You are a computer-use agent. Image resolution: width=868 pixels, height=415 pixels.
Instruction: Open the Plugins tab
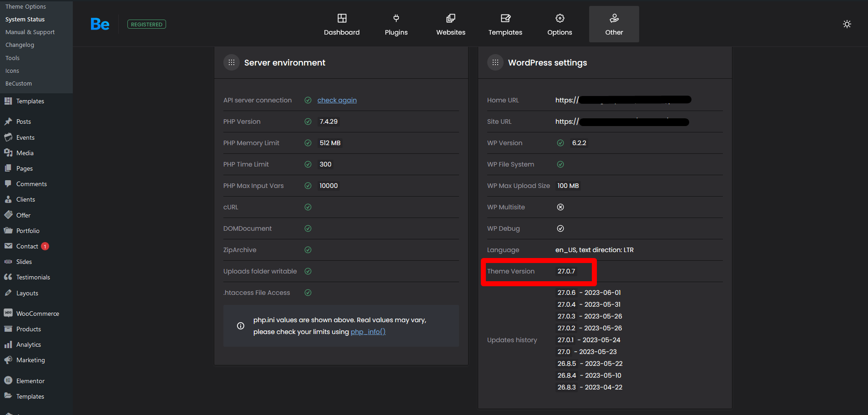[396, 24]
